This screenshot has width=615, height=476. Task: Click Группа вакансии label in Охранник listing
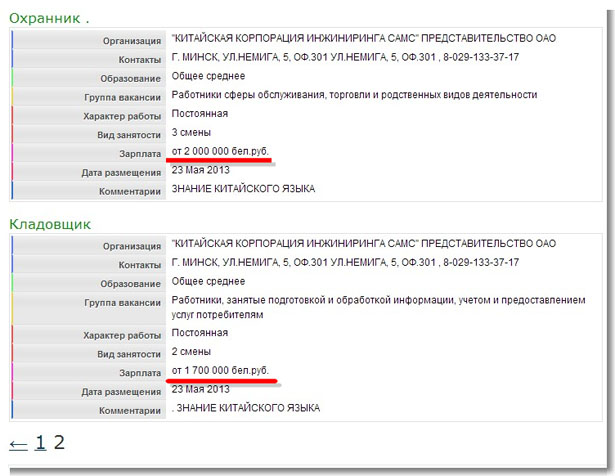121,97
